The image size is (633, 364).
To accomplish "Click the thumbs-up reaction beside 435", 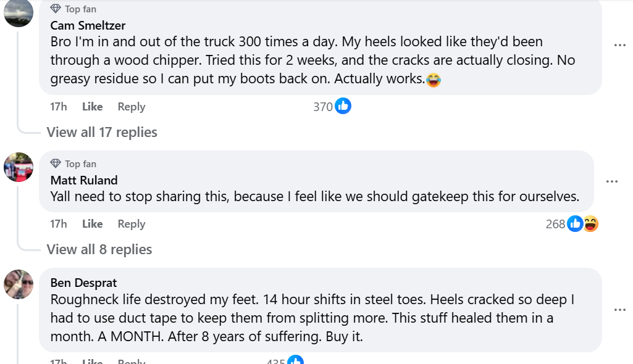I will [296, 360].
